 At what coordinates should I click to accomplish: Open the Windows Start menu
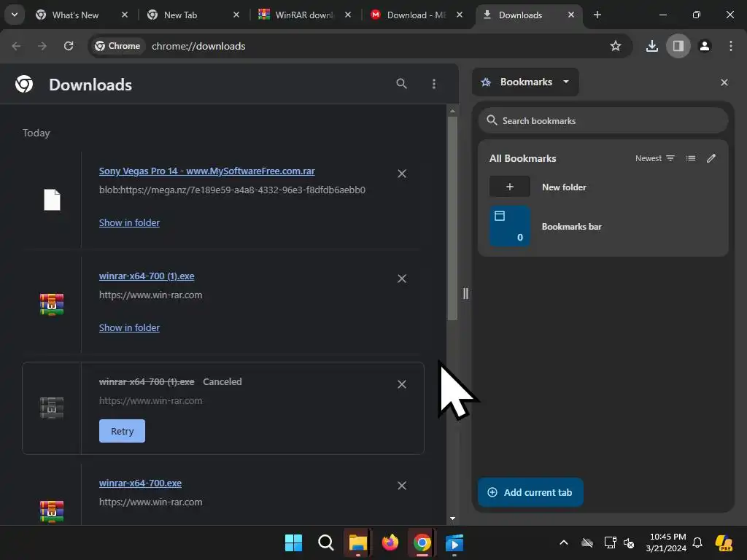(x=293, y=542)
